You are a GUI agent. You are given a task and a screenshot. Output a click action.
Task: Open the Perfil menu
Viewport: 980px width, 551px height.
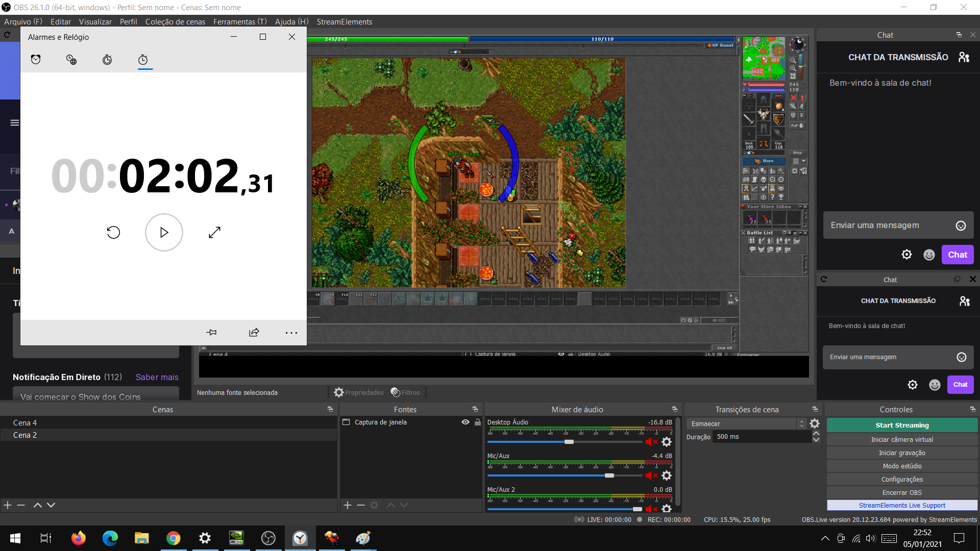coord(129,21)
